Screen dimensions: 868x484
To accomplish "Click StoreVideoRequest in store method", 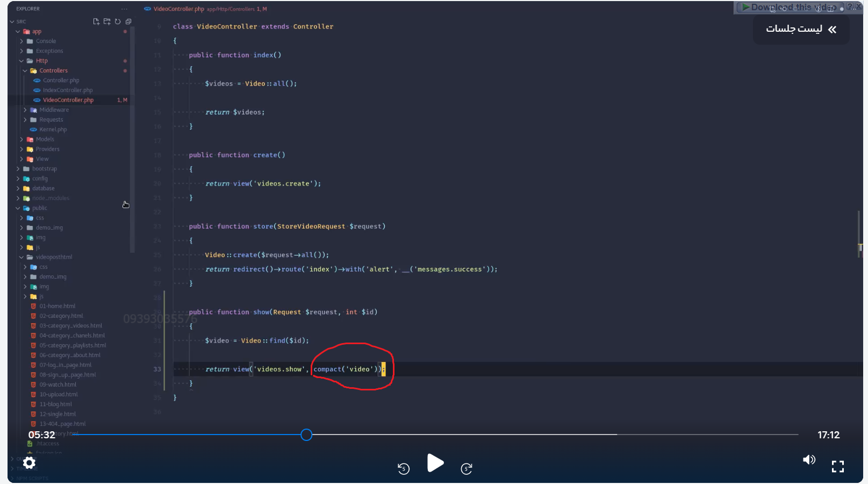I will pos(311,226).
